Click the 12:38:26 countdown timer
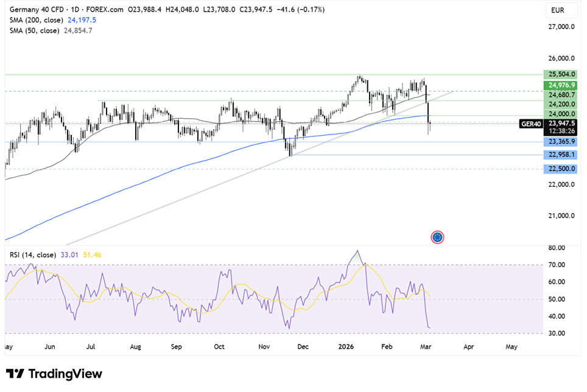 561,131
